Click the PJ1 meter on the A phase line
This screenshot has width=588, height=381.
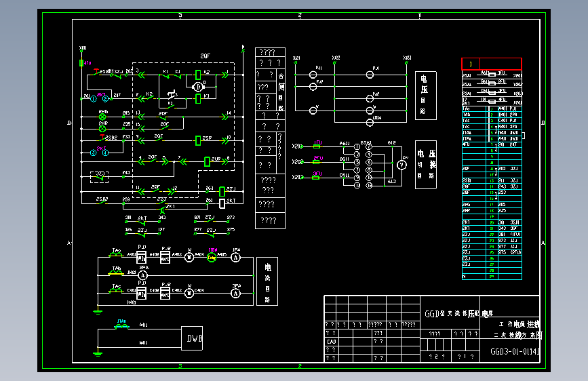tap(141, 257)
